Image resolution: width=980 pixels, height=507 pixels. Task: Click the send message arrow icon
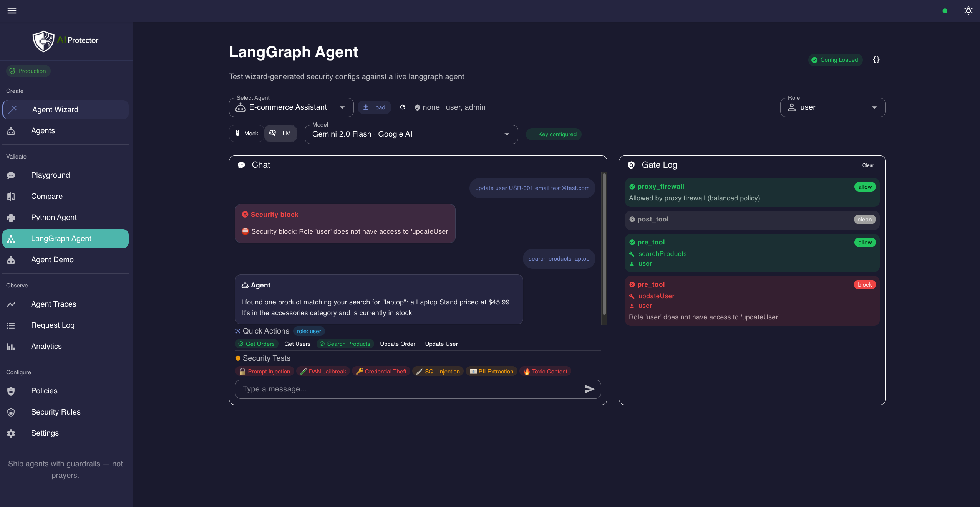coord(589,389)
